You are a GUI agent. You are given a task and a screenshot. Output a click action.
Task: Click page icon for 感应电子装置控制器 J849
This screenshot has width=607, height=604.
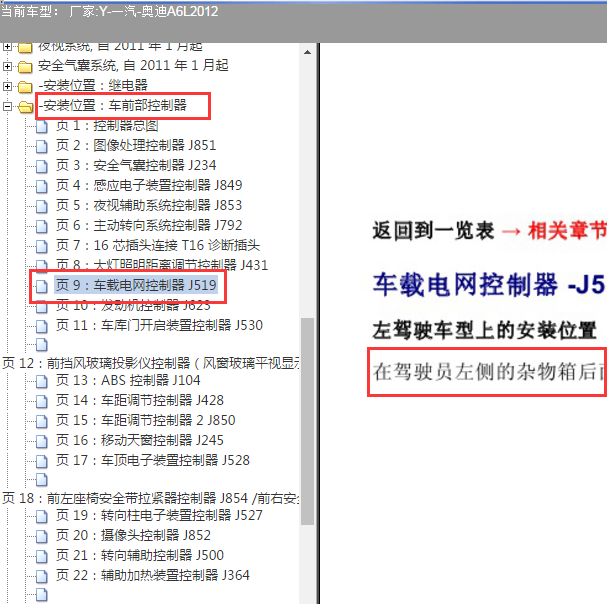click(41, 186)
